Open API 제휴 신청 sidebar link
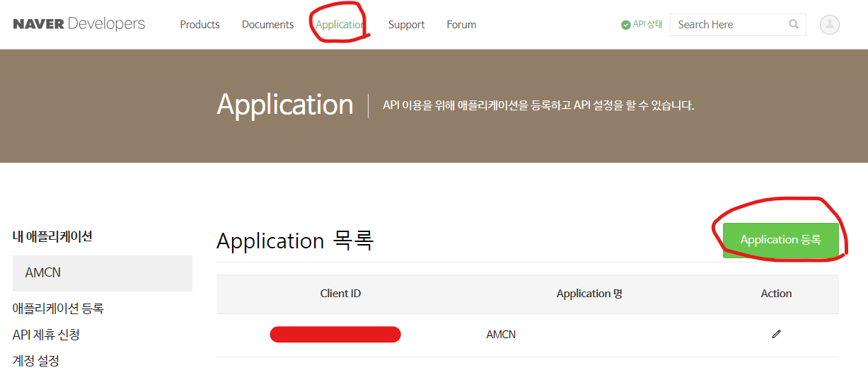This screenshot has height=375, width=868. pos(46,335)
